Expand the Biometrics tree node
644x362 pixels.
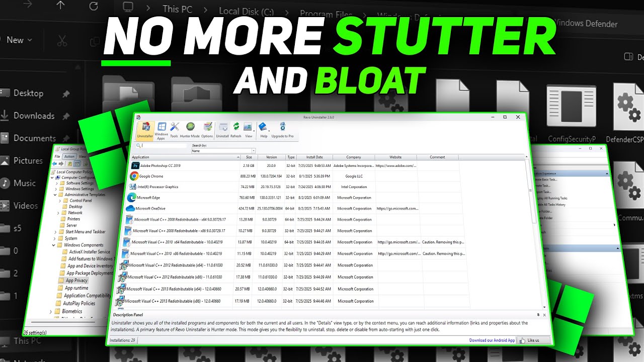click(51, 312)
